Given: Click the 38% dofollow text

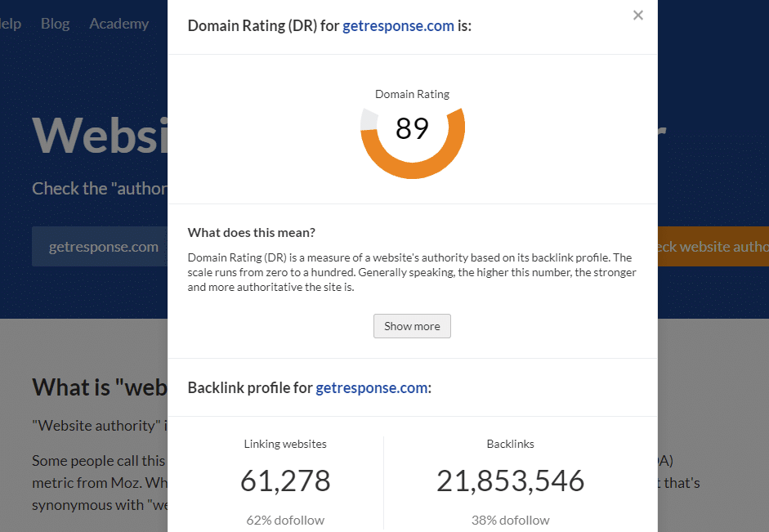Looking at the screenshot, I should coord(510,521).
